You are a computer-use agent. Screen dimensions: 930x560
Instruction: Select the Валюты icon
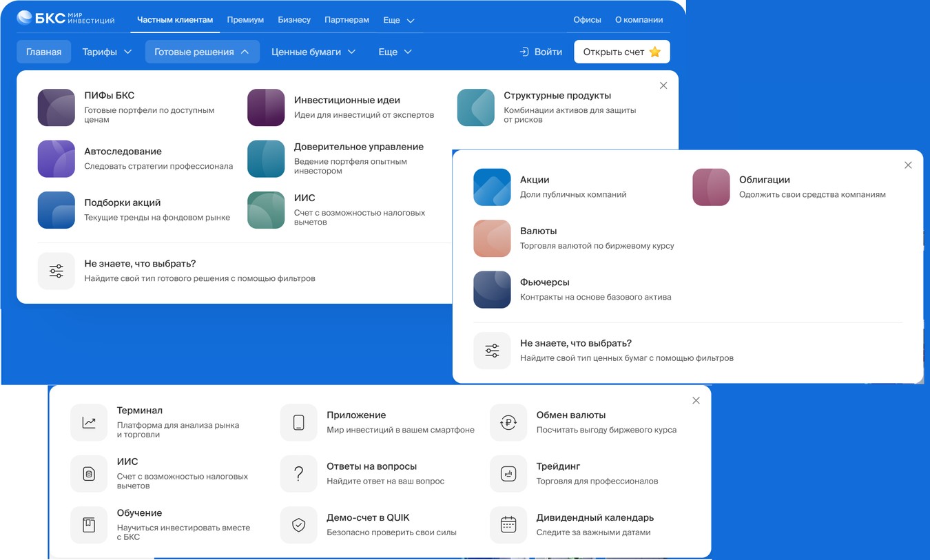point(492,238)
